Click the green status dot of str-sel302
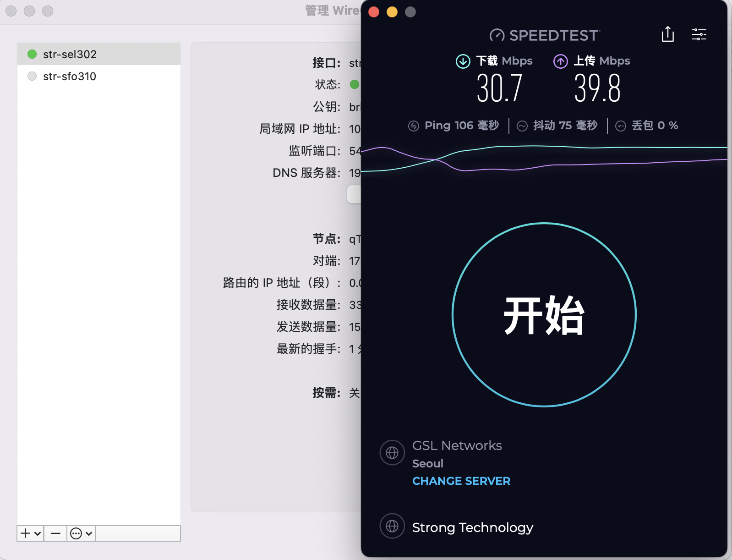 point(32,54)
